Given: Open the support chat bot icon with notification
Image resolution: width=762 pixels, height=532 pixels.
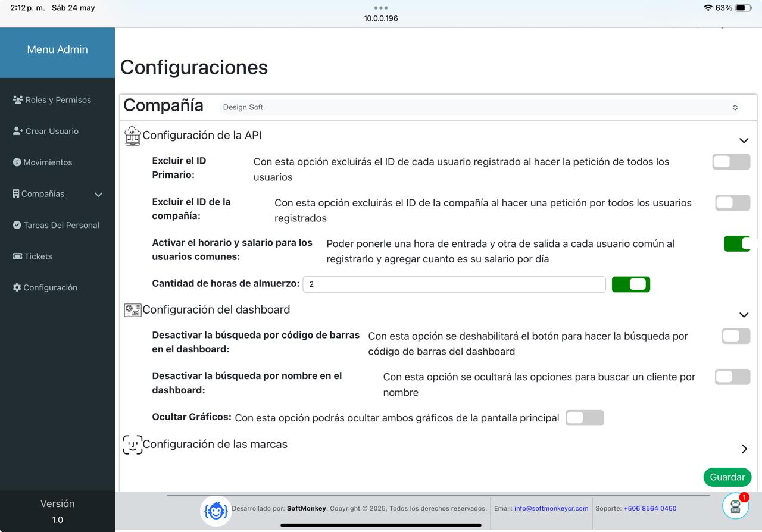Looking at the screenshot, I should coord(735,506).
